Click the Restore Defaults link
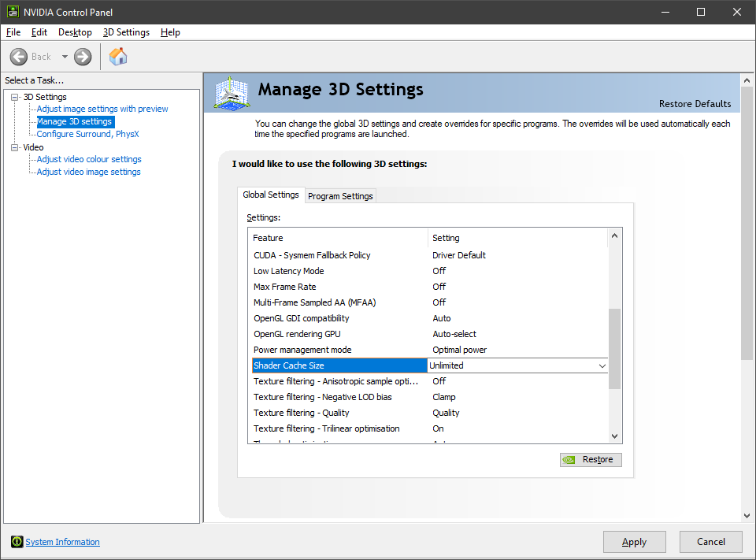 695,104
